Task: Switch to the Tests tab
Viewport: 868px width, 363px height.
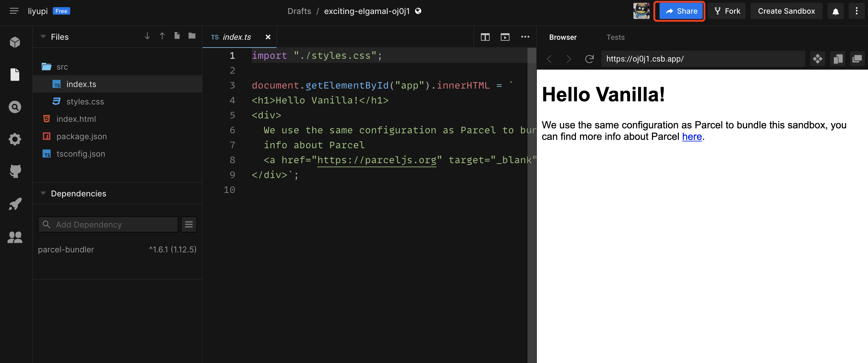Action: tap(616, 37)
